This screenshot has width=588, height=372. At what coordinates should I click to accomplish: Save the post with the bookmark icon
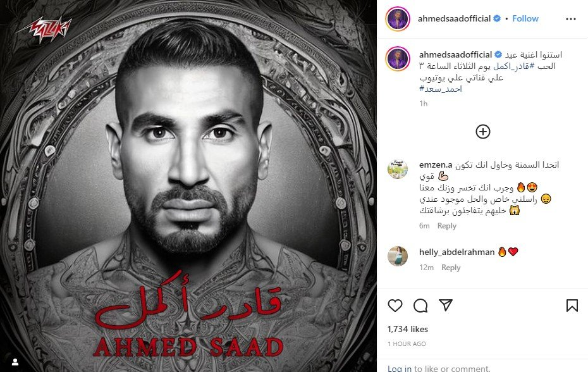pos(572,306)
